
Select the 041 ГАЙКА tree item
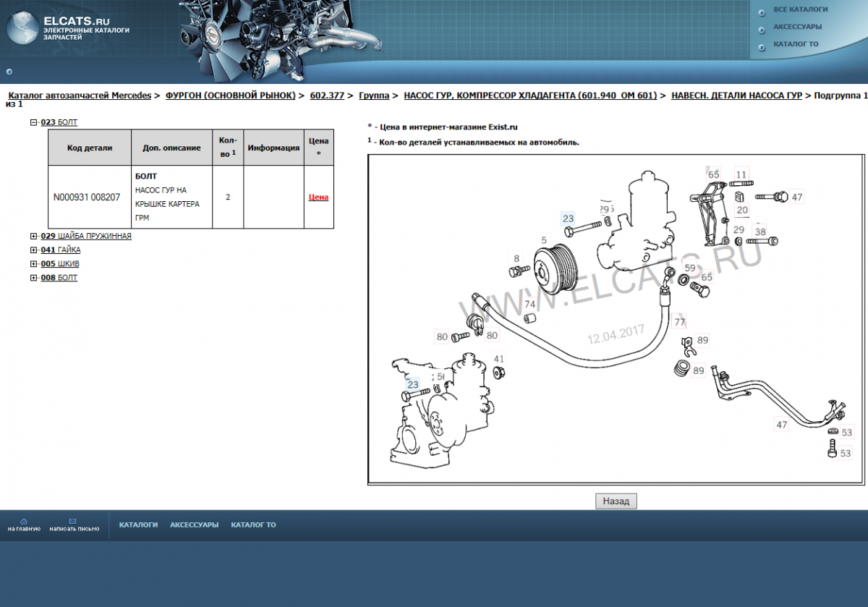click(61, 250)
